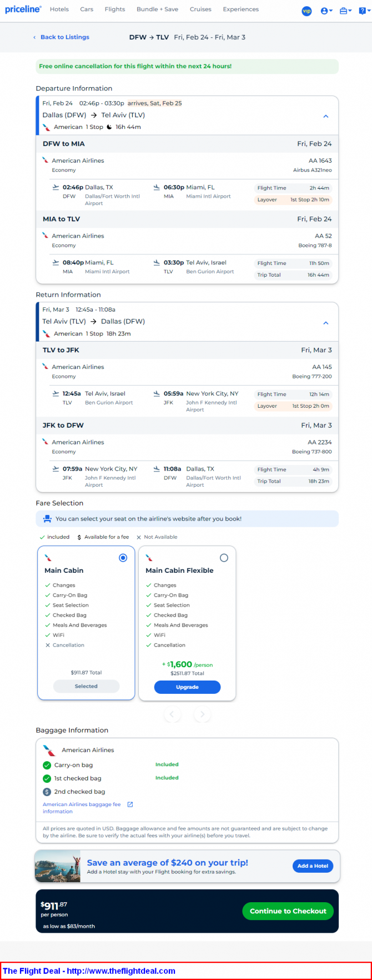Click the arrival icon next to 03:30p

coord(157,262)
